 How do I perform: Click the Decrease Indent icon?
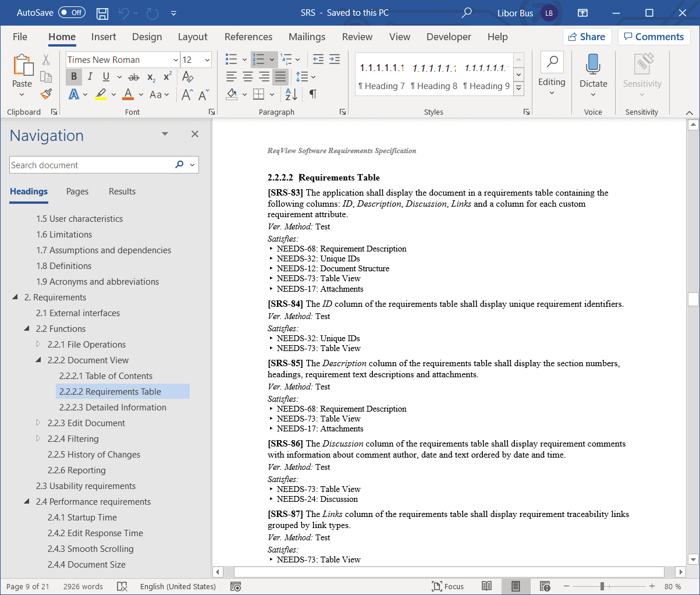tap(318, 59)
